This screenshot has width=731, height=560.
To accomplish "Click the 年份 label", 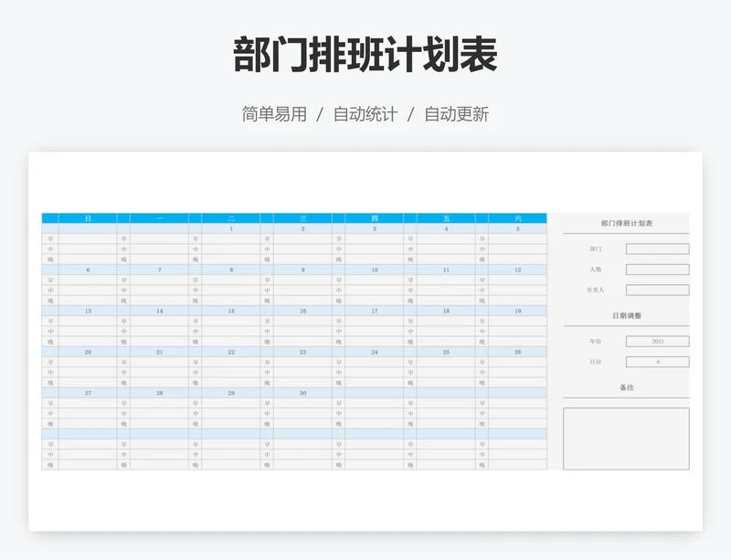I will coord(596,342).
